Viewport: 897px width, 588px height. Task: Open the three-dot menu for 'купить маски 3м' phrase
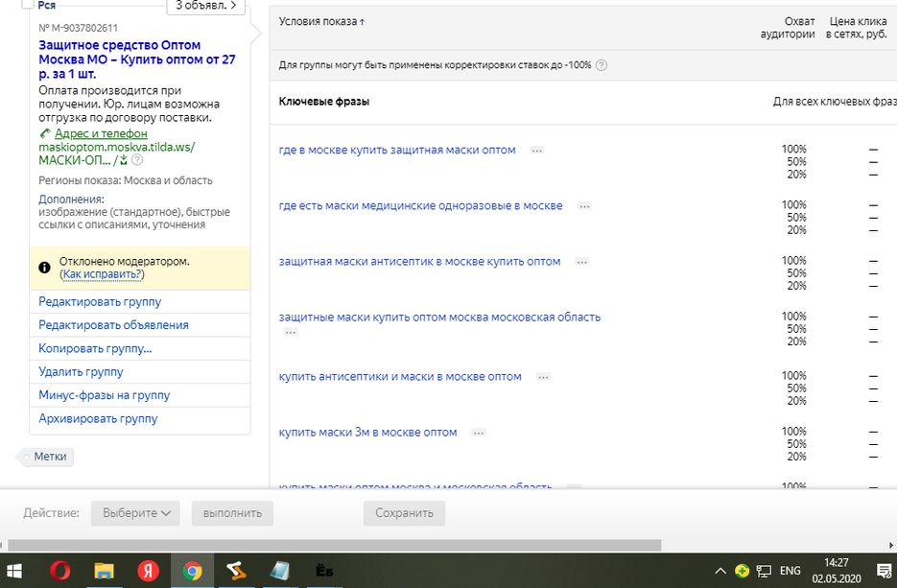click(479, 433)
